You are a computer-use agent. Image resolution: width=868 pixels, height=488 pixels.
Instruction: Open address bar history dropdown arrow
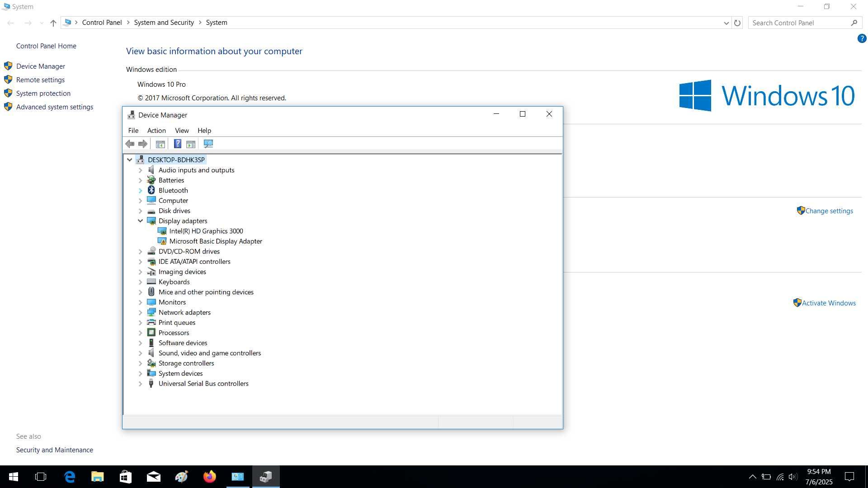(726, 23)
